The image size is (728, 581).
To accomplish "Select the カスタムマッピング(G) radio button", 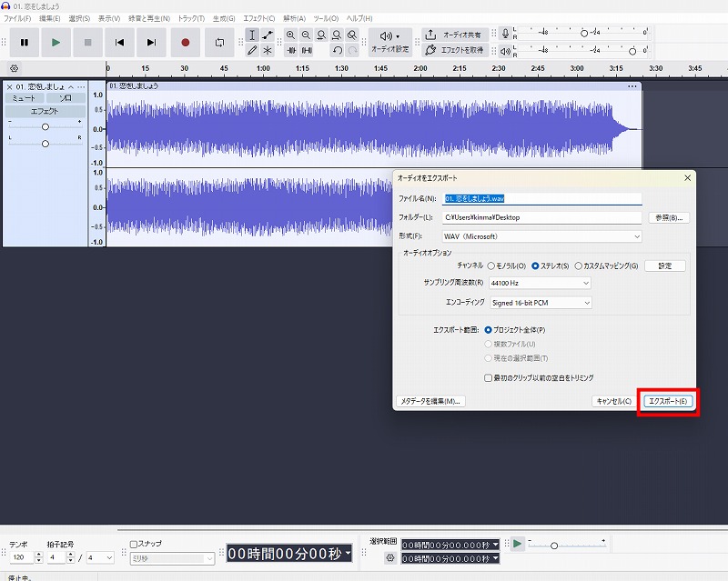I will tap(578, 265).
